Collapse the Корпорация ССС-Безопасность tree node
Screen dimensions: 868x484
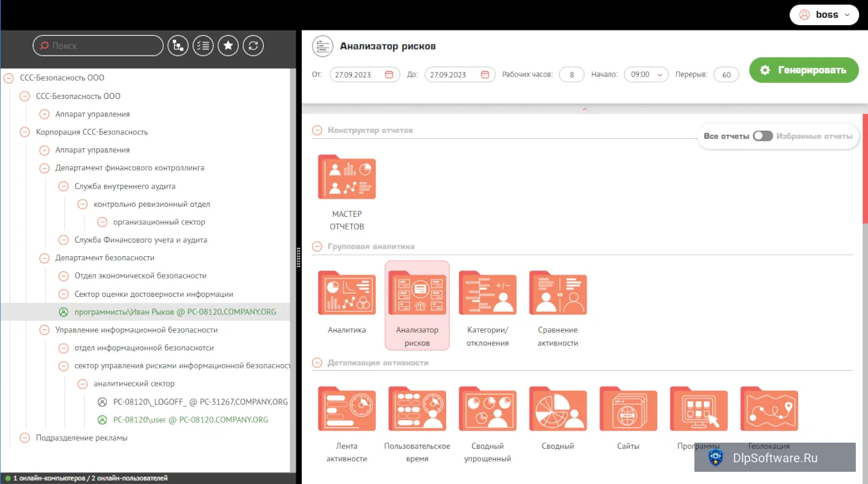pos(25,132)
